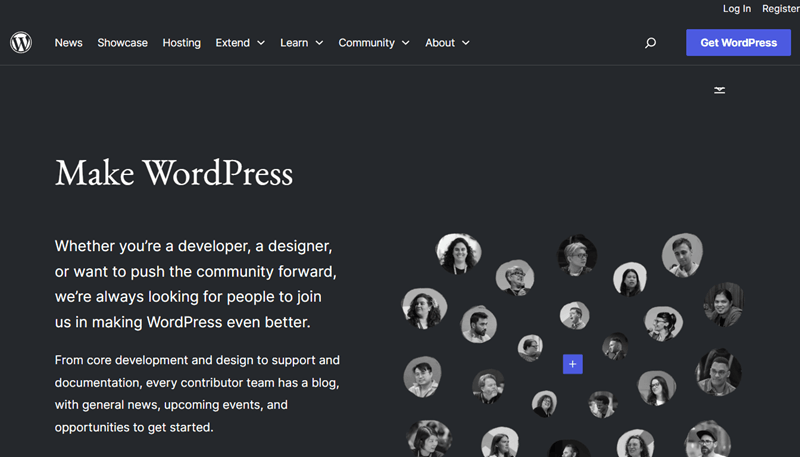
Task: Follow the Log In link
Action: click(737, 9)
